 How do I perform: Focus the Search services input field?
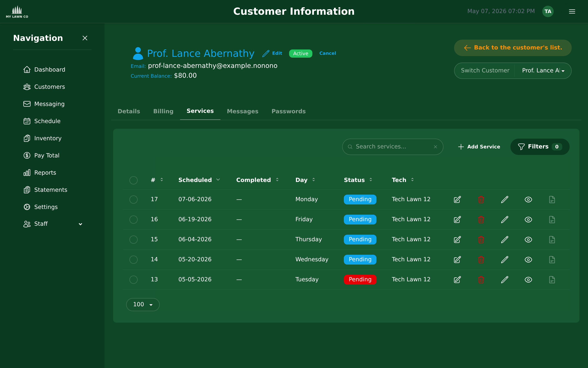point(392,147)
